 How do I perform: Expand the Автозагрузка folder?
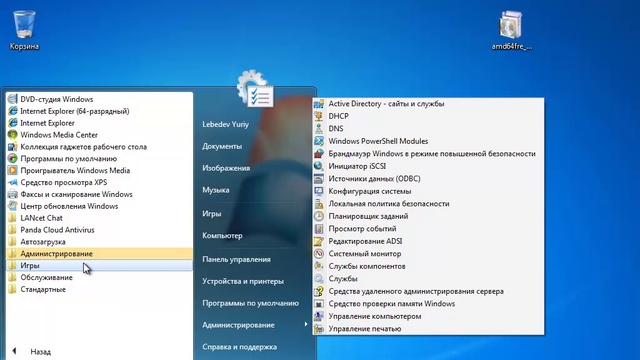point(100,242)
